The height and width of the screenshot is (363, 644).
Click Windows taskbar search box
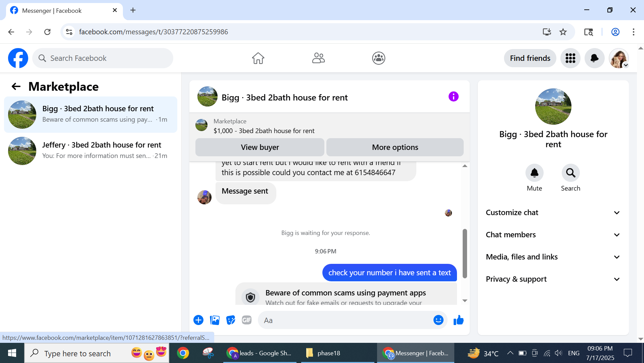pos(97,353)
